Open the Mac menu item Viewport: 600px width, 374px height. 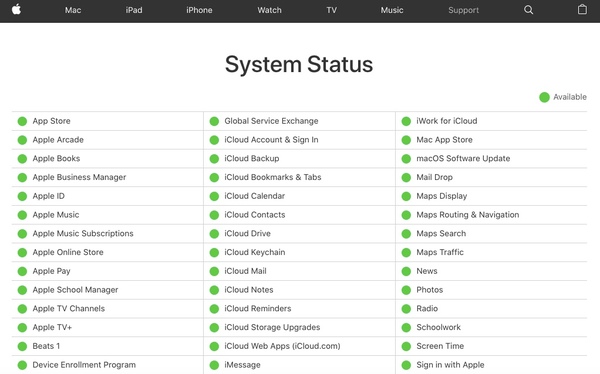pos(73,10)
